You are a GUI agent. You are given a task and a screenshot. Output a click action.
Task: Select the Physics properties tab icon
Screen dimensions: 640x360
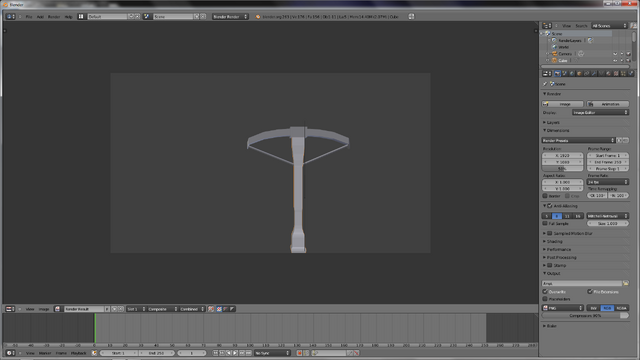pos(631,73)
